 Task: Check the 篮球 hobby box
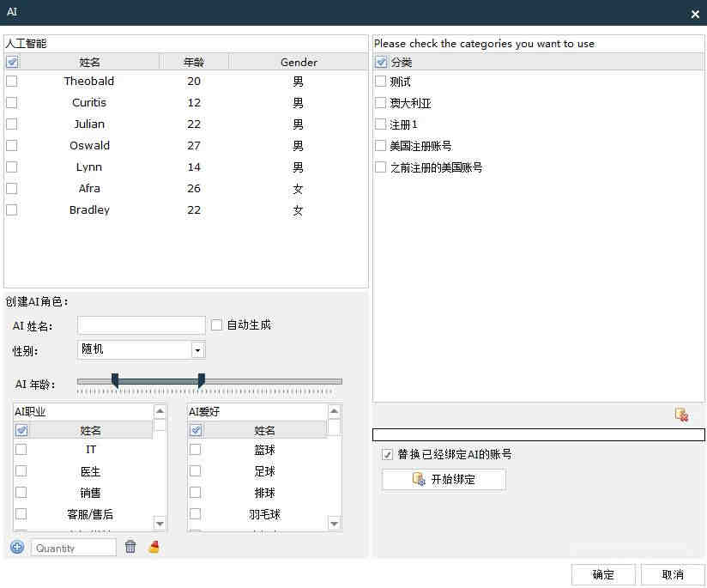click(196, 450)
